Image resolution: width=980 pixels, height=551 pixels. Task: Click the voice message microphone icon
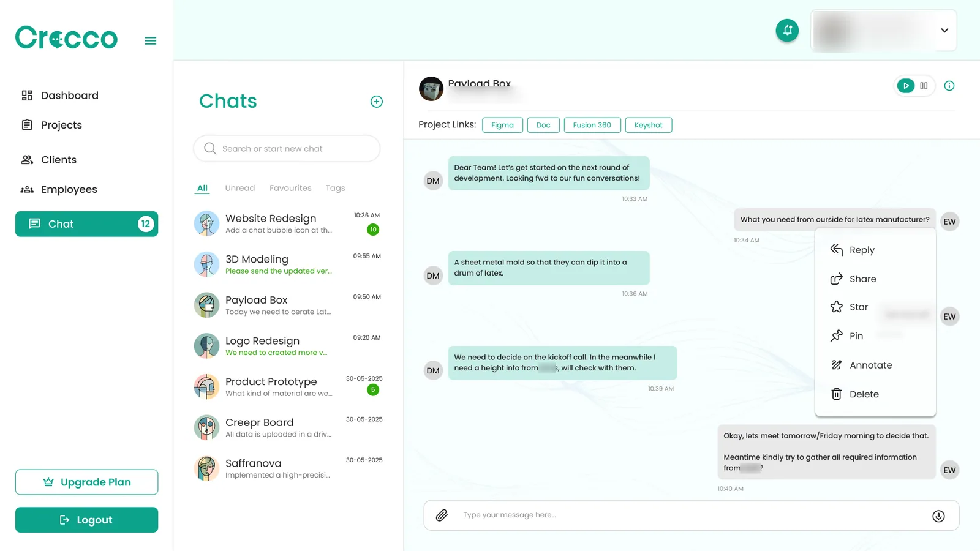[938, 516]
